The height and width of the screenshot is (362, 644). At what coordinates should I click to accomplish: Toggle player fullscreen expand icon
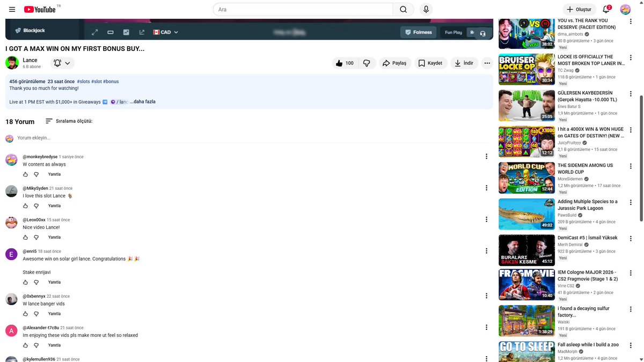pos(95,32)
